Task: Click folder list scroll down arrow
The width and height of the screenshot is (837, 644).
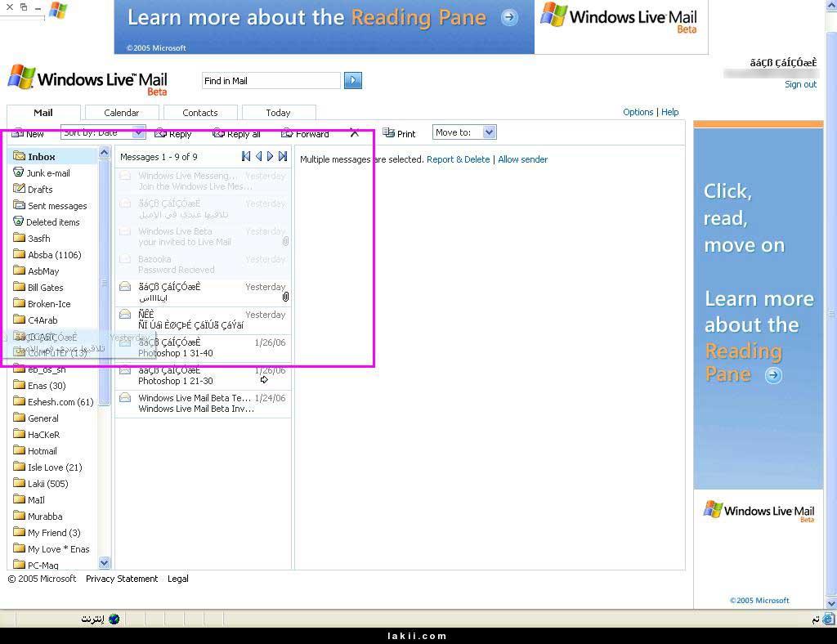Action: 104,563
